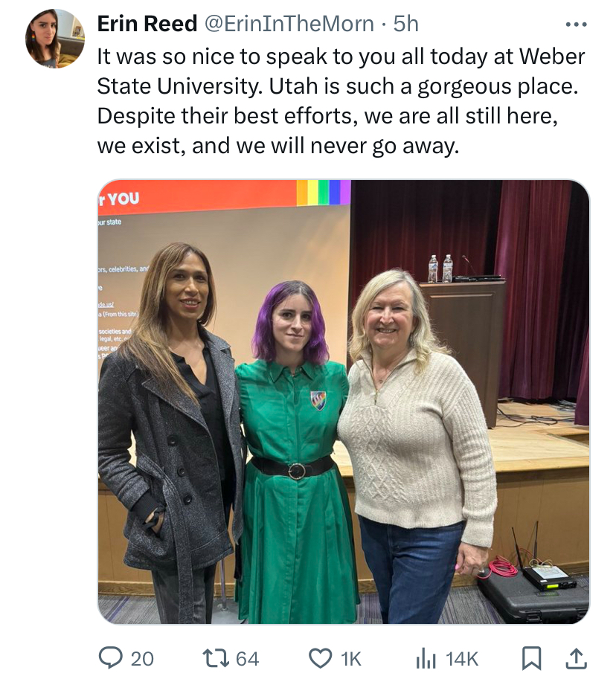Click the share upload arrow icon

point(577,658)
